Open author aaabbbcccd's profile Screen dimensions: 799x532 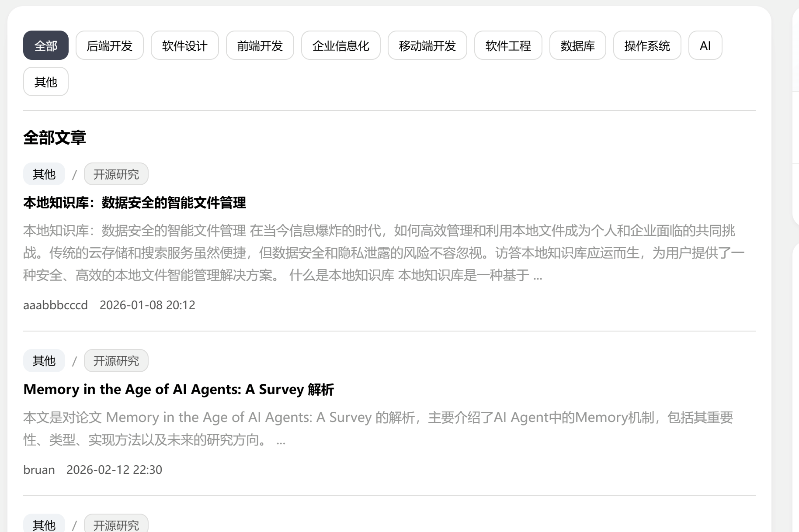tap(56, 305)
